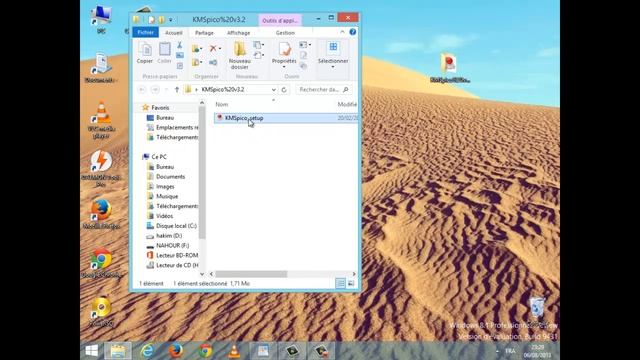Click the scissors Cut icon
640x360 pixels.
pos(180,45)
